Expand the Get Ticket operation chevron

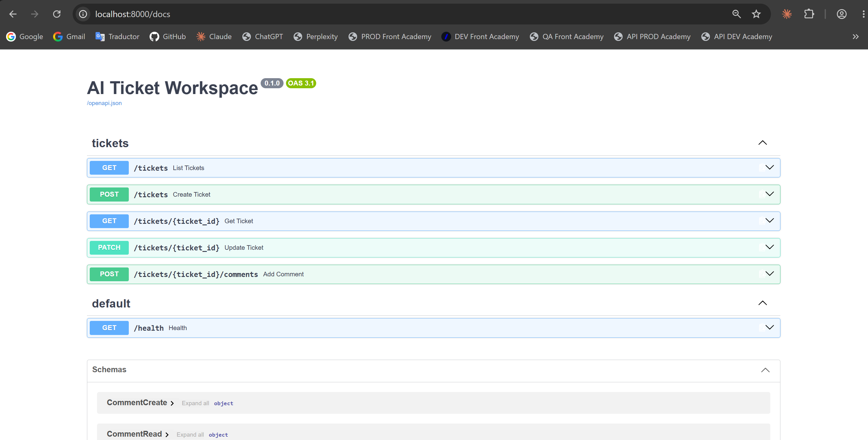[770, 220]
